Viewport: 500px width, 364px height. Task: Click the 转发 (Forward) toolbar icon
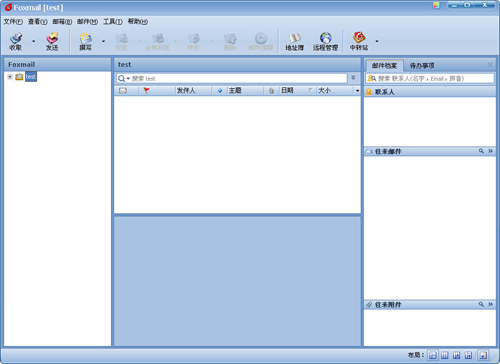(x=193, y=41)
